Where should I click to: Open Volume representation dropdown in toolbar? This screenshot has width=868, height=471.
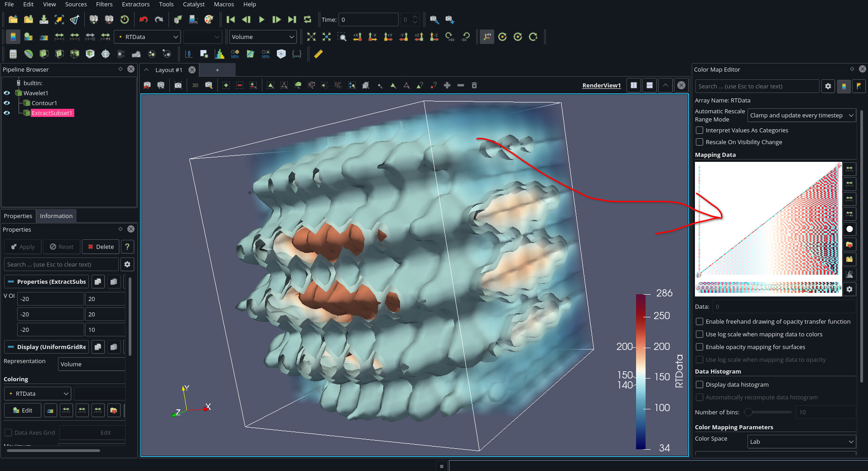click(263, 37)
